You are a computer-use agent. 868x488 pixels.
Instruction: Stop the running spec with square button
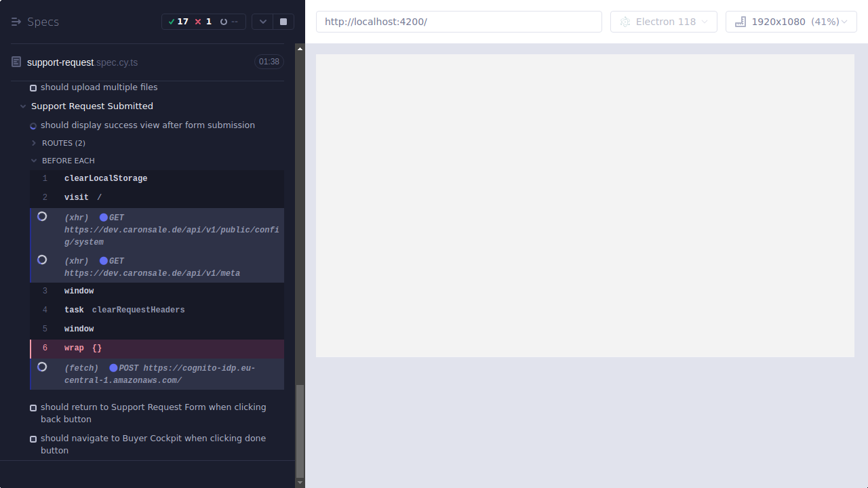283,21
